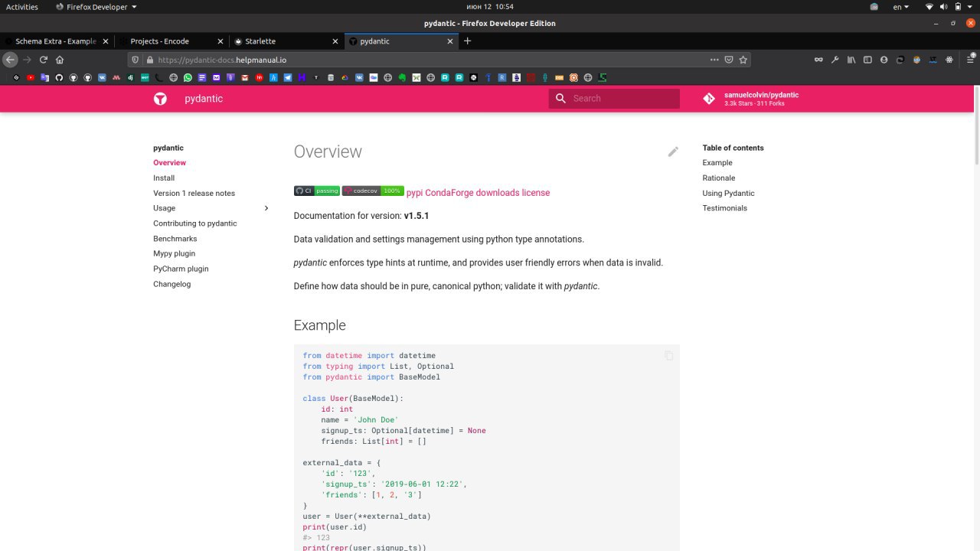Click the docs Search input field
Screen dimensions: 980x551
(614, 98)
